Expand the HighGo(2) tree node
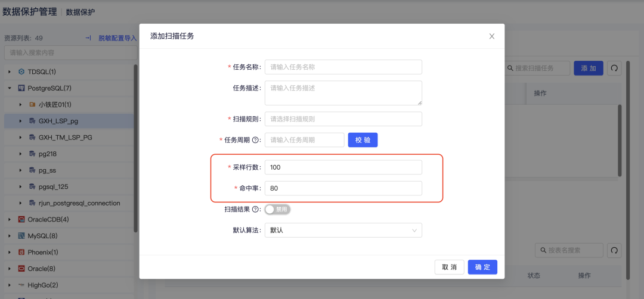The image size is (644, 299). (10, 285)
